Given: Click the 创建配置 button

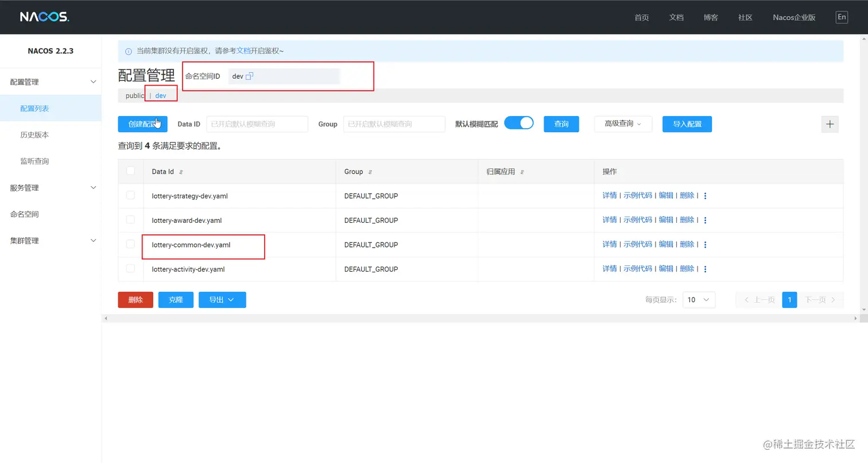Looking at the screenshot, I should click(143, 124).
